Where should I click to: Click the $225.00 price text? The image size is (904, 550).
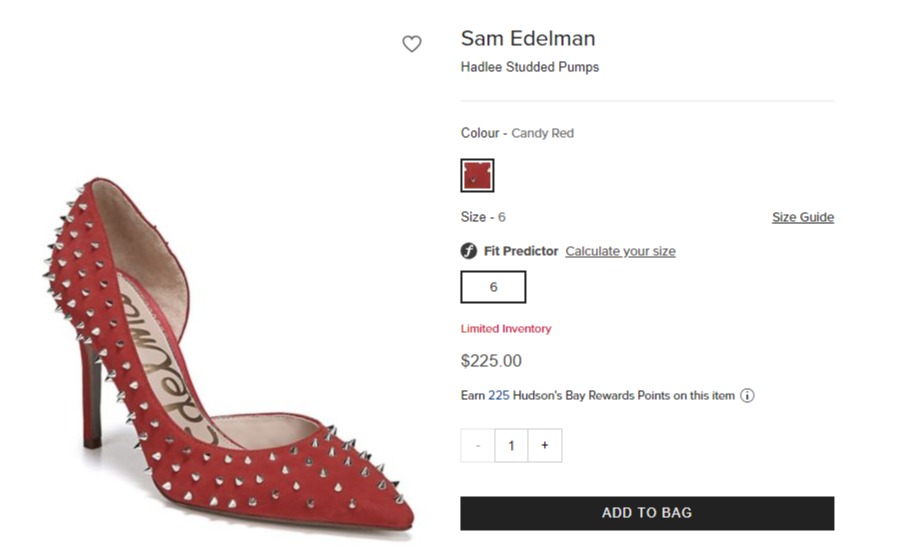[x=491, y=361]
